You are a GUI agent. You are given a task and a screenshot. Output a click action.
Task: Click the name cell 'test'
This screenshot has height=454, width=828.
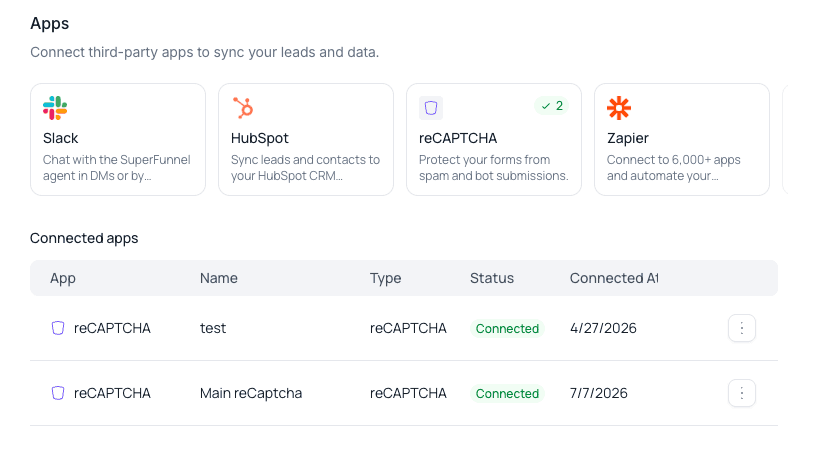(x=213, y=328)
